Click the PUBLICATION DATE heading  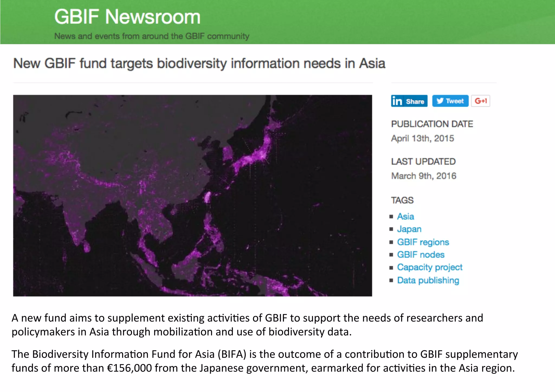pos(432,124)
